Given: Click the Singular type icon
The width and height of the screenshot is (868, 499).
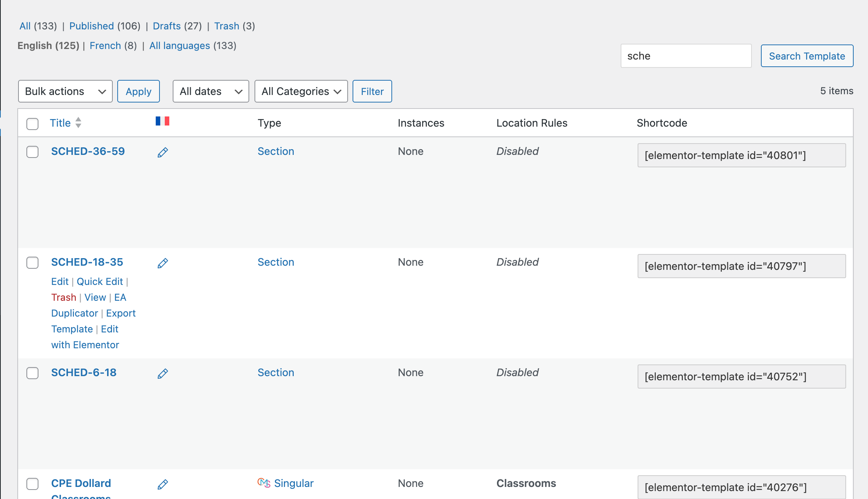Looking at the screenshot, I should 264,483.
